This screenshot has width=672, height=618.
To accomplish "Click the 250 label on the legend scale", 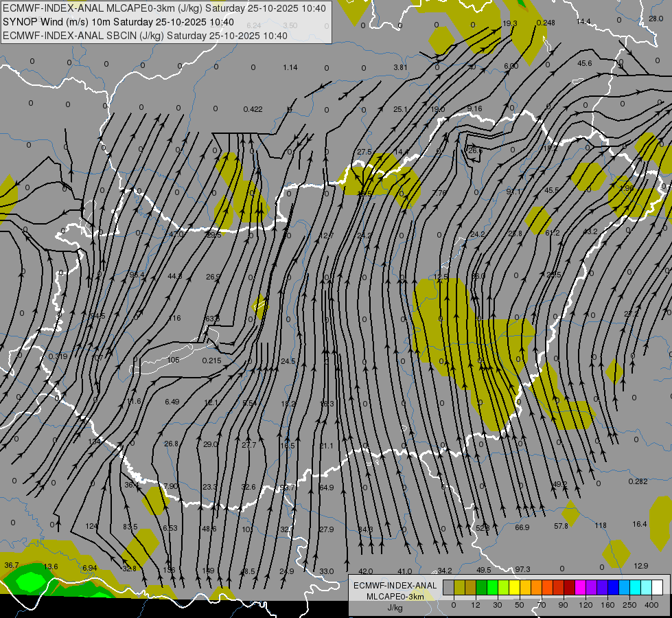I will tap(629, 605).
